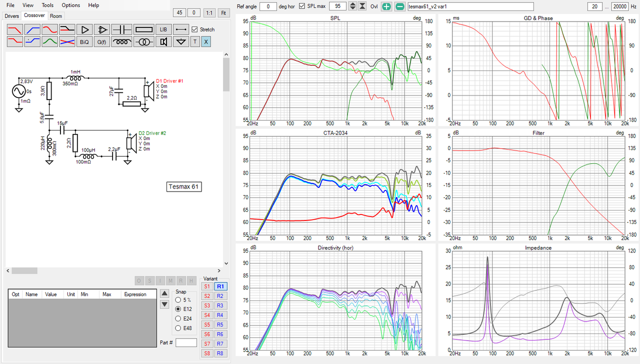Click the Part # input field
Image resolution: width=640 pixels, height=364 pixels.
[186, 342]
